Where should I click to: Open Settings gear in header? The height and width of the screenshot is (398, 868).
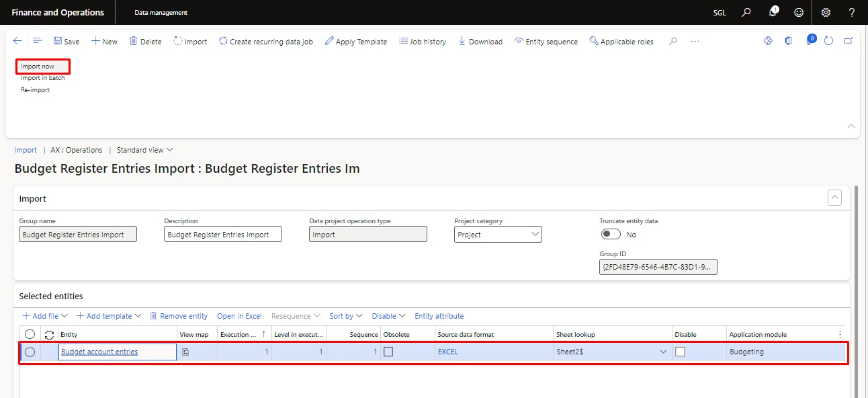coord(826,12)
